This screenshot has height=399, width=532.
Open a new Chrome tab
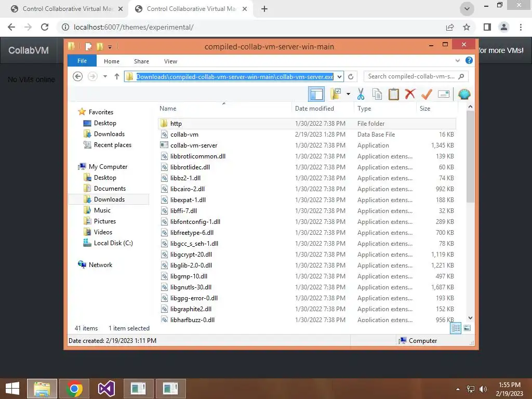pos(264,9)
